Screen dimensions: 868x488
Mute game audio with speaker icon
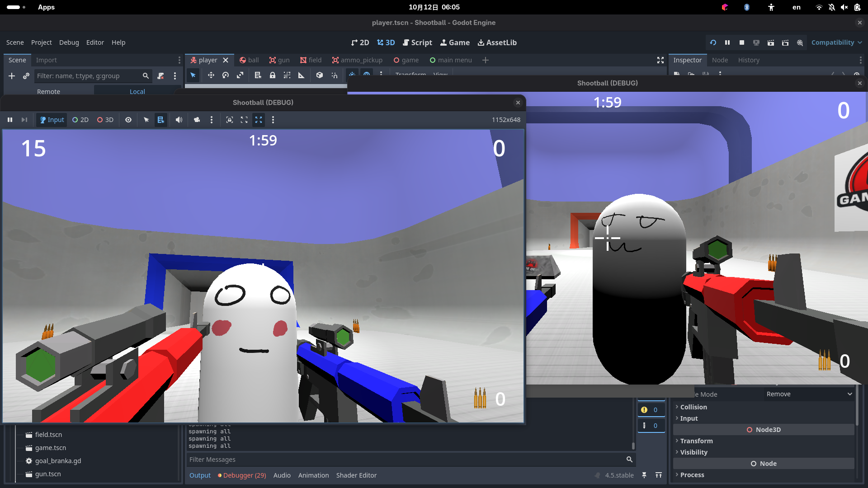pos(179,120)
